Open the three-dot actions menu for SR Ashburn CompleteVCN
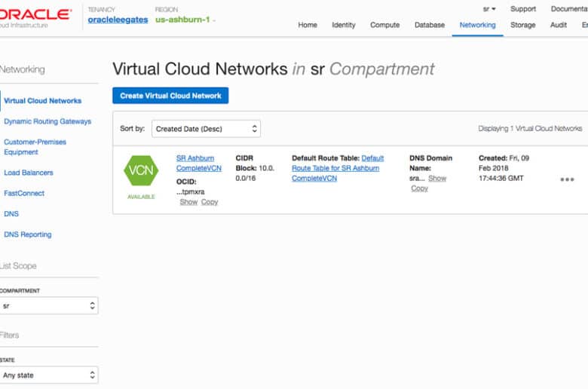This screenshot has width=588, height=389. pos(567,179)
